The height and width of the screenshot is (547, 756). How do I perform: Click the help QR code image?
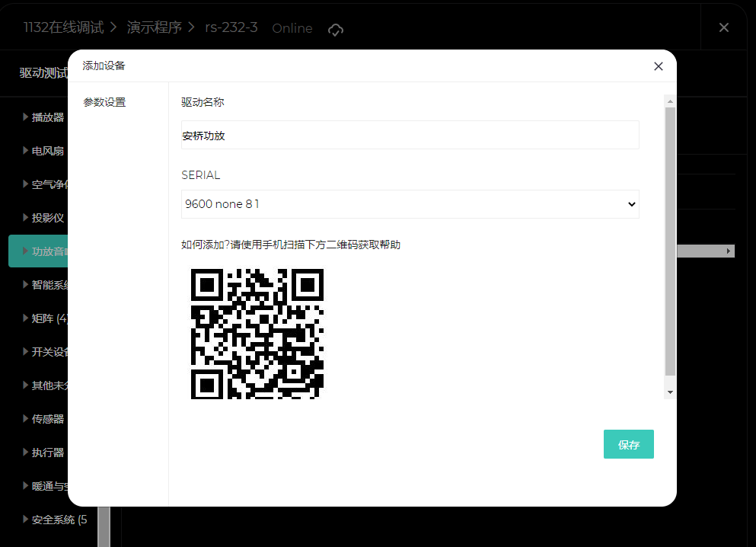257,334
